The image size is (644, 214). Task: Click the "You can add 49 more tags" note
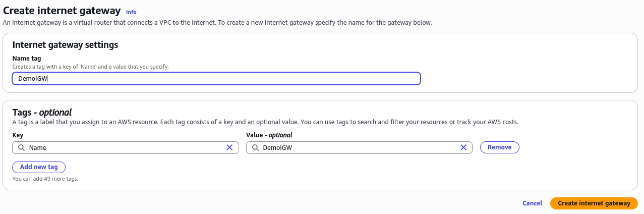[45, 179]
